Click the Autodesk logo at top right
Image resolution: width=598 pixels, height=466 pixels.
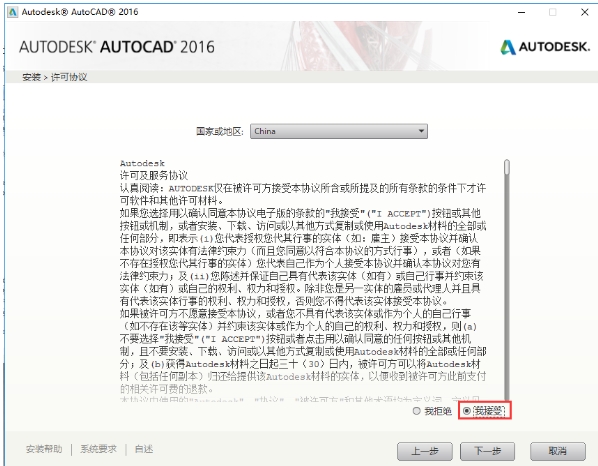point(545,47)
